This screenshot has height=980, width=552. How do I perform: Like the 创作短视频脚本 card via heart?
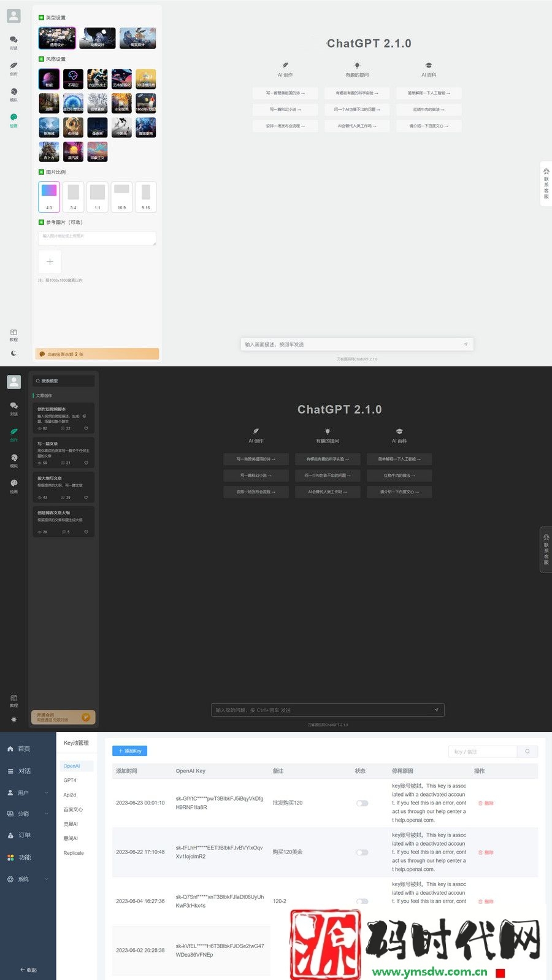pyautogui.click(x=86, y=428)
